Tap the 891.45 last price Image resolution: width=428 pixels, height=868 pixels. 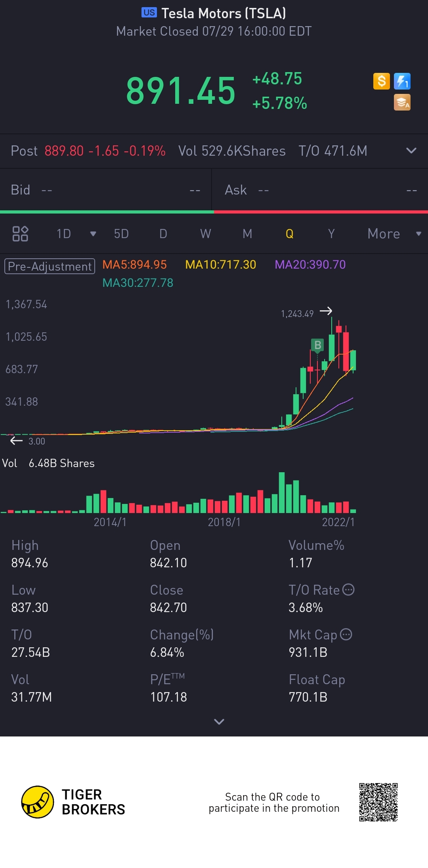(x=181, y=91)
